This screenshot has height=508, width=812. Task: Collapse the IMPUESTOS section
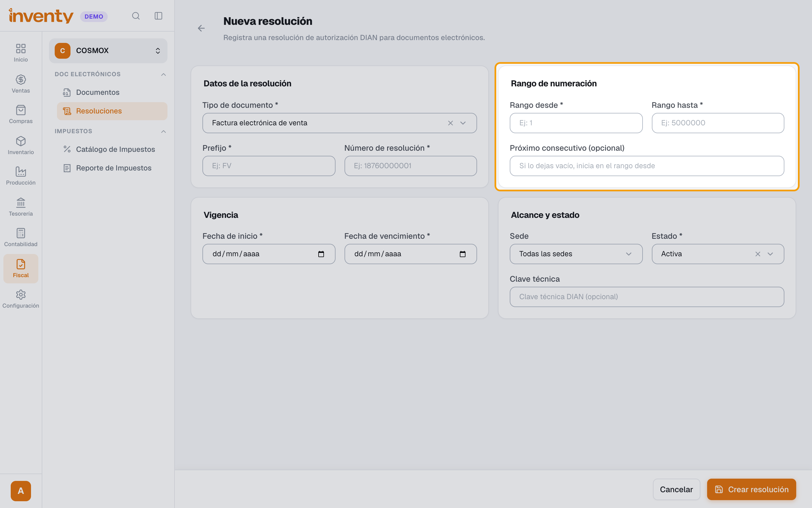[164, 131]
